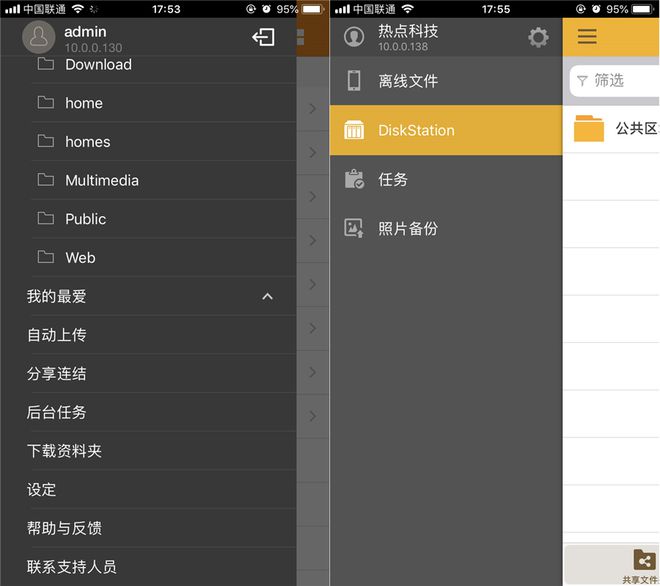The image size is (660, 586).
Task: Open settings gear in 热点科技 panel
Action: [x=538, y=37]
